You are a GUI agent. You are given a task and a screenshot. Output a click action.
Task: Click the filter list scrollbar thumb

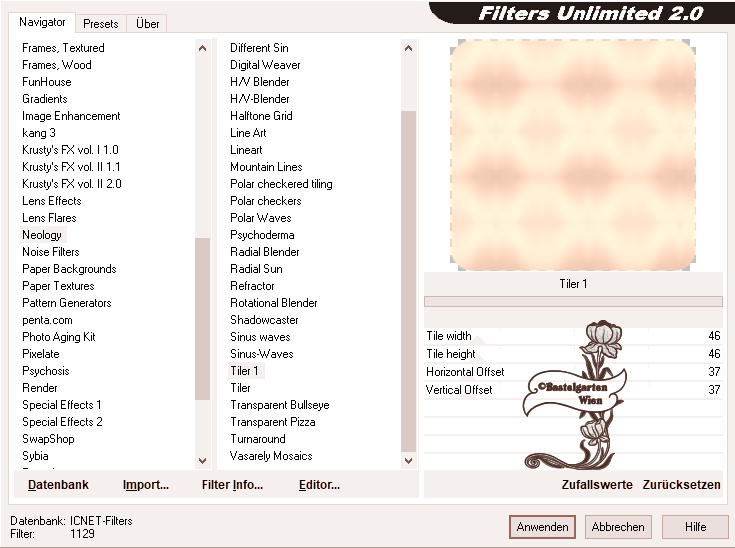tap(408, 281)
